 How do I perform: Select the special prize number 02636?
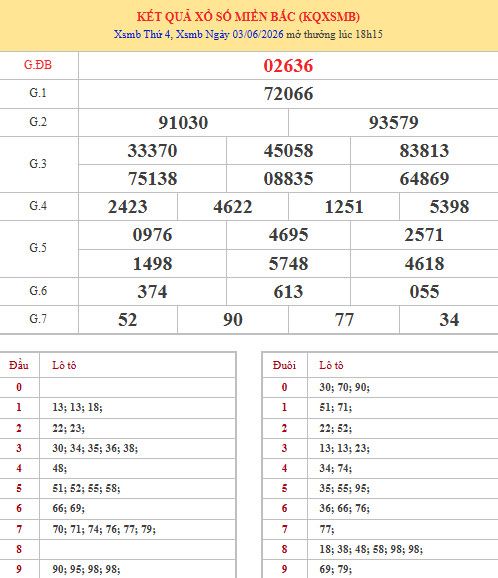(288, 66)
